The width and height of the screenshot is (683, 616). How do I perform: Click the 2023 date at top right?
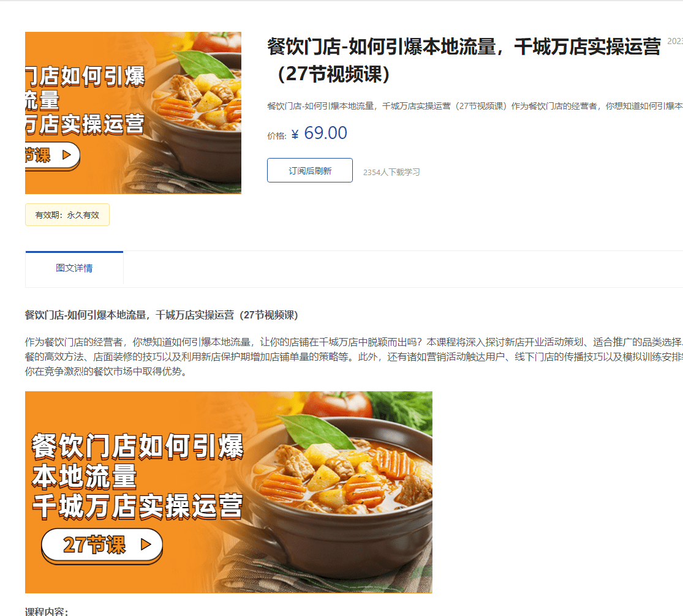tap(675, 41)
